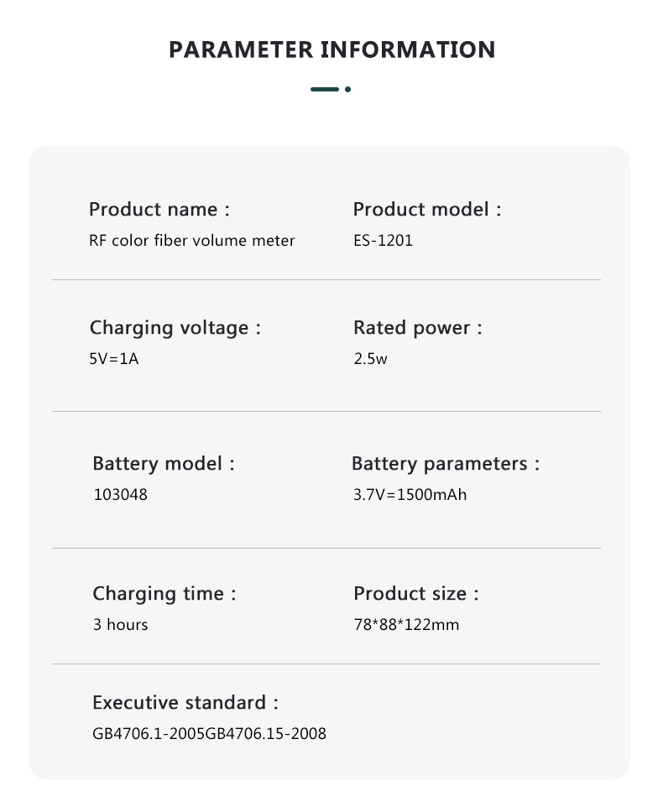Click the PARAMETER INFORMATION heading
Viewport: 663px width, 812px height.
[x=331, y=49]
